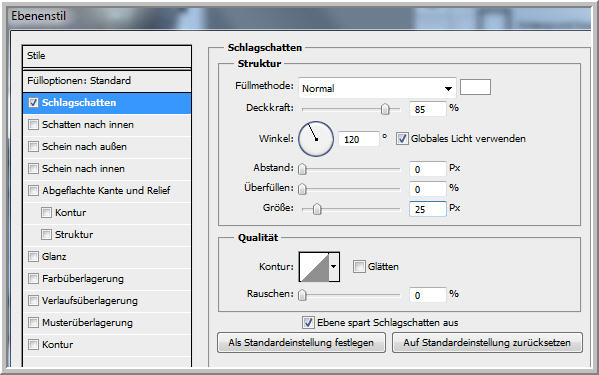Viewport: 599px width, 375px height.
Task: Open the Glanz style settings
Action: pyautogui.click(x=54, y=257)
